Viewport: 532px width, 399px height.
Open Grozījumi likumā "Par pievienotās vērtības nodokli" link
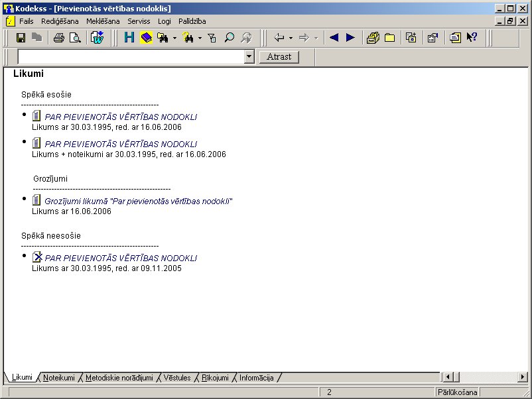click(139, 201)
